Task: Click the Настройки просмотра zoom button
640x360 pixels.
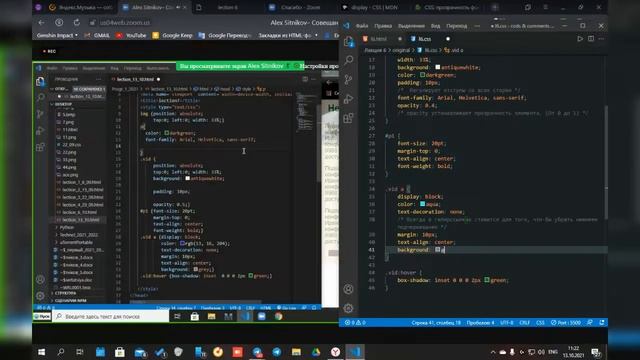Action: point(318,66)
